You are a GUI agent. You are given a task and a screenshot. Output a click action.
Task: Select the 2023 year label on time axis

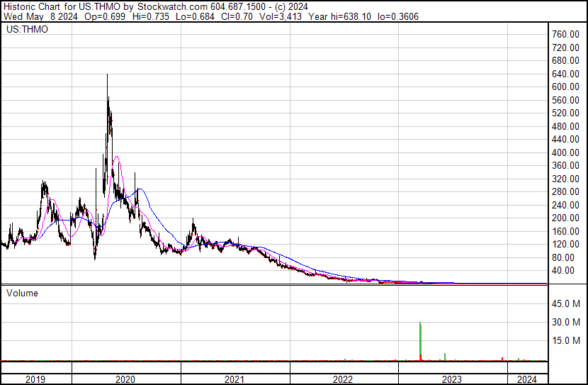[452, 379]
